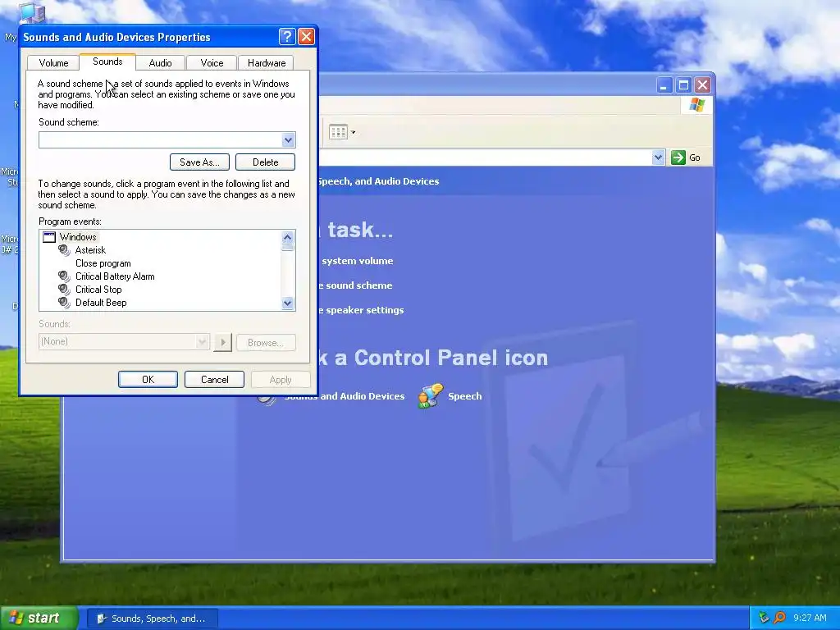Maximize the Control Panel window
Image resolution: width=840 pixels, height=630 pixels.
click(x=683, y=85)
